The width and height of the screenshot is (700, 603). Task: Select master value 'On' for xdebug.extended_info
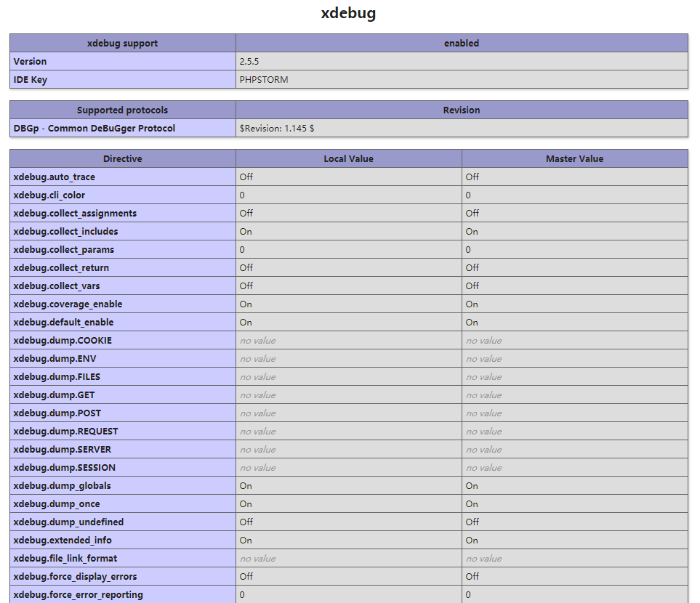coord(472,541)
